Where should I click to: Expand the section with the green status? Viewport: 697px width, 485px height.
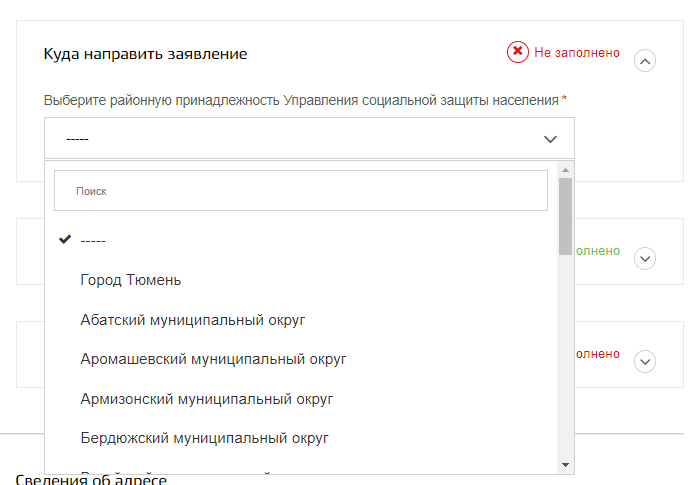[x=646, y=259]
